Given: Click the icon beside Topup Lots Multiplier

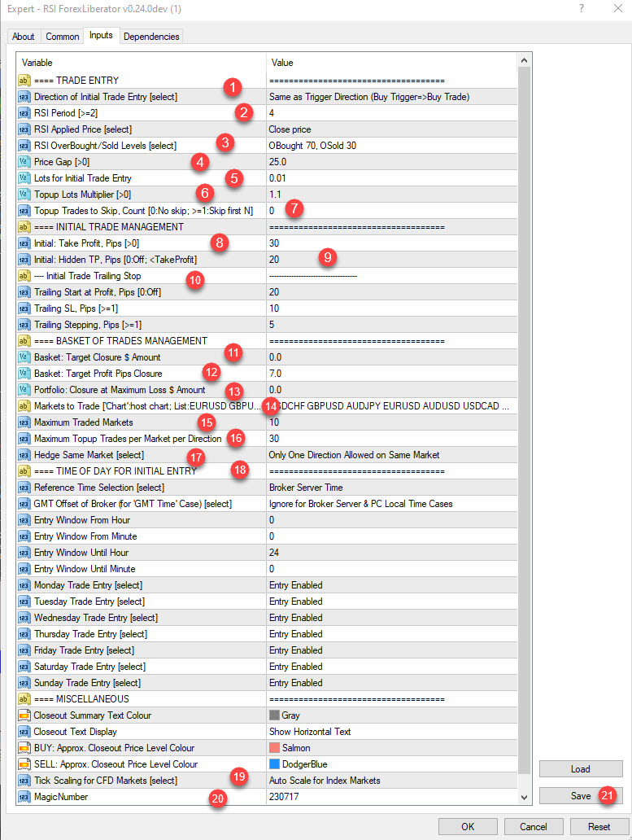Looking at the screenshot, I should click(x=24, y=195).
